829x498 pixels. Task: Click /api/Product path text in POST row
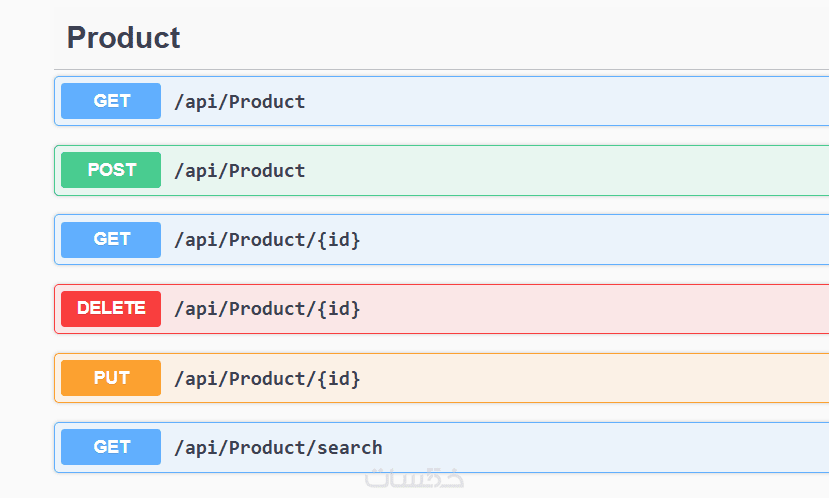coord(240,170)
